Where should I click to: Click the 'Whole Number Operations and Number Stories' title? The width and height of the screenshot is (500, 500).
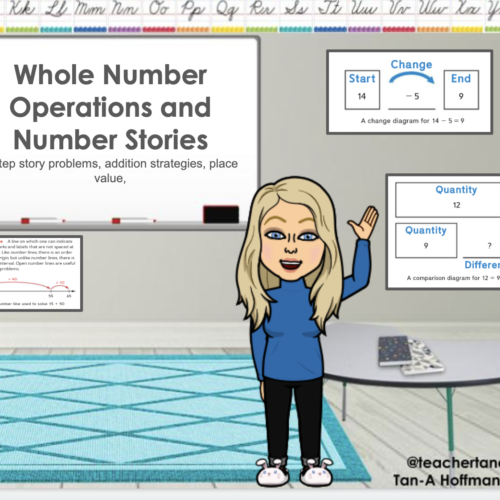pyautogui.click(x=110, y=107)
